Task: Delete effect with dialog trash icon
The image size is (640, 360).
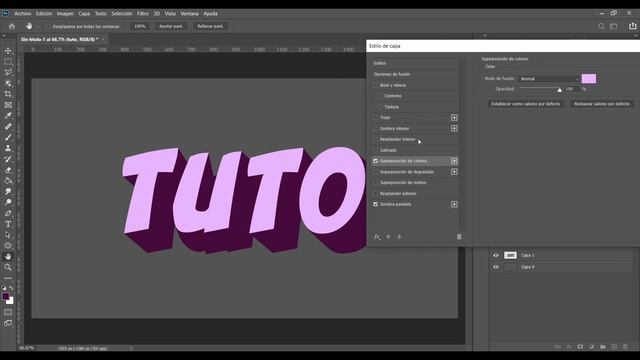Action: tap(459, 237)
